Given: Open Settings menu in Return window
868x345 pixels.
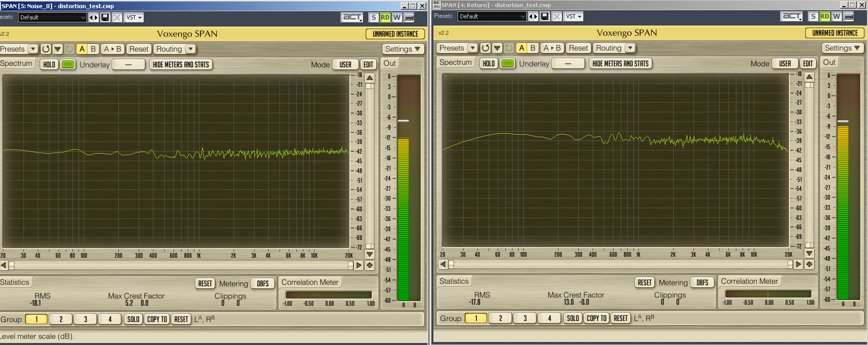Looking at the screenshot, I should click(x=842, y=48).
